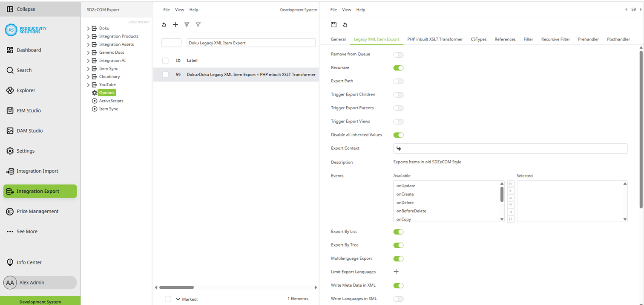Screen dimensions: 644x305
Task: Disable the Recursive toggle
Action: (398, 68)
